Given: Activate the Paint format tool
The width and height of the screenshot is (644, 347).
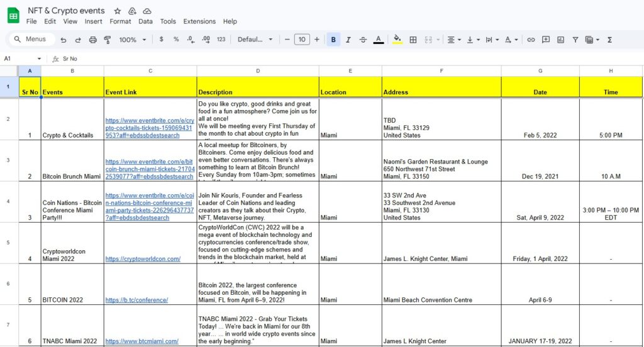Looking at the screenshot, I should tap(108, 40).
